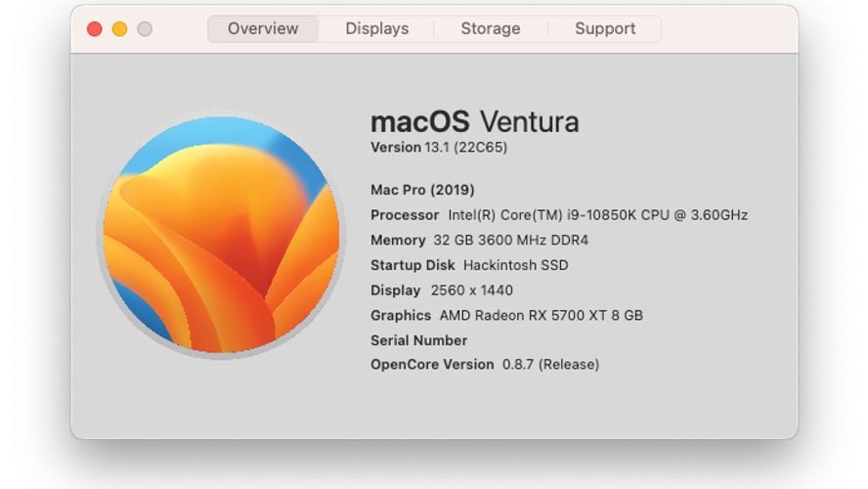Click the macOS Ventura circular logo
Image resolution: width=868 pixels, height=489 pixels.
pyautogui.click(x=221, y=235)
